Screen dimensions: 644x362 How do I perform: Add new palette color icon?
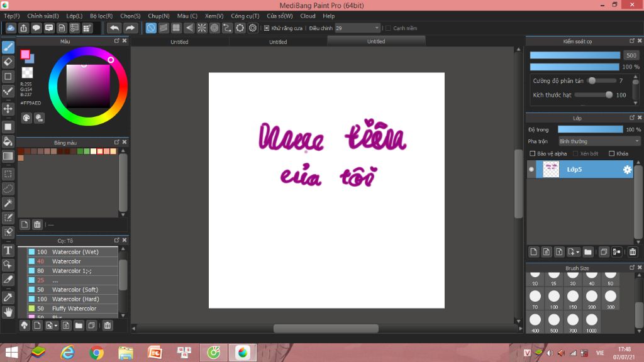pyautogui.click(x=25, y=224)
